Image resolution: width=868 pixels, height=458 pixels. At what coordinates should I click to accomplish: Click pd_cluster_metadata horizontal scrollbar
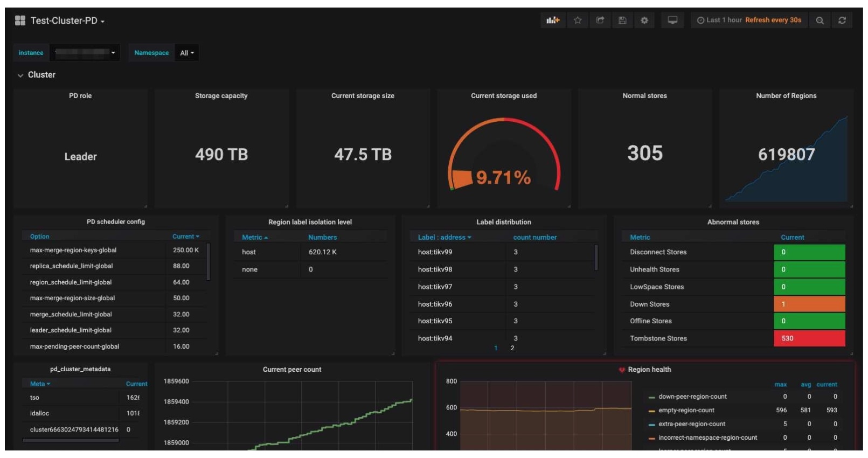coord(71,440)
